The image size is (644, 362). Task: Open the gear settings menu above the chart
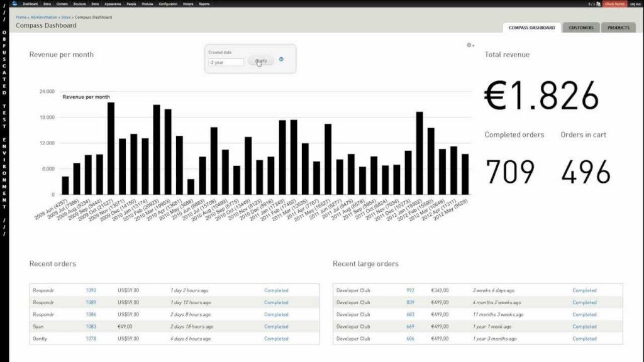(x=469, y=45)
